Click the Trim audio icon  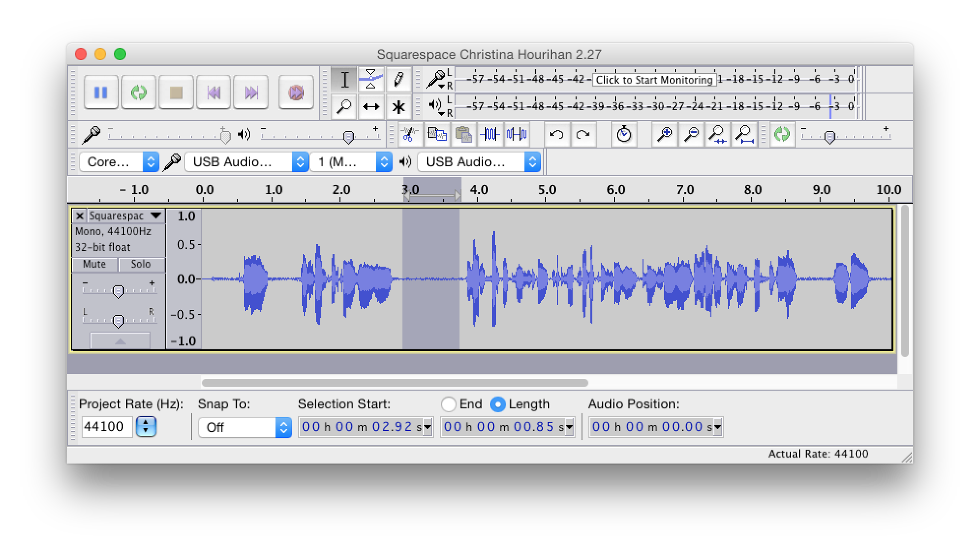[x=490, y=134]
